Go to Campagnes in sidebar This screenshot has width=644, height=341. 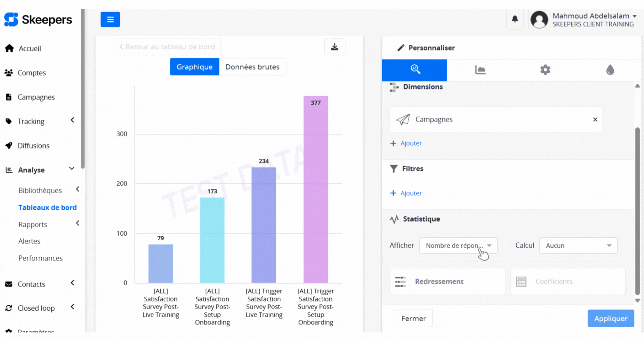36,97
